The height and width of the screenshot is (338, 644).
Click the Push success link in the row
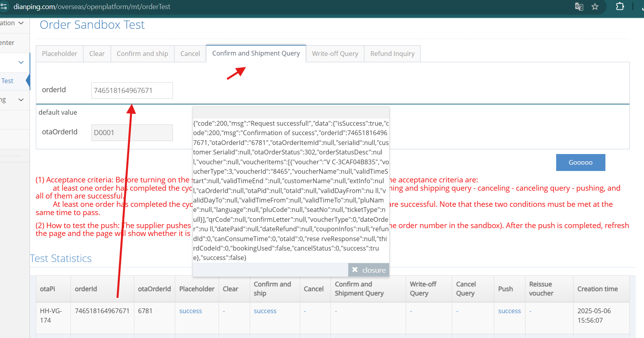coord(509,311)
